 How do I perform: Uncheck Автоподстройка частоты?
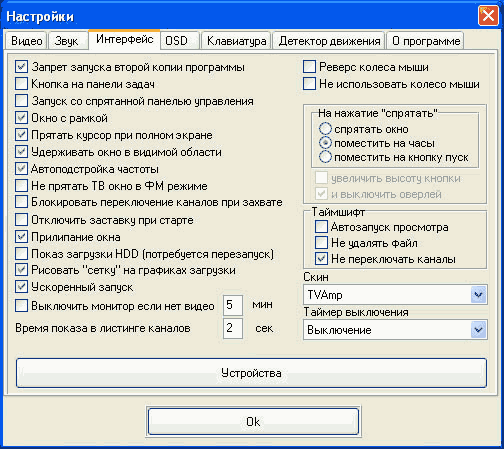tap(21, 169)
